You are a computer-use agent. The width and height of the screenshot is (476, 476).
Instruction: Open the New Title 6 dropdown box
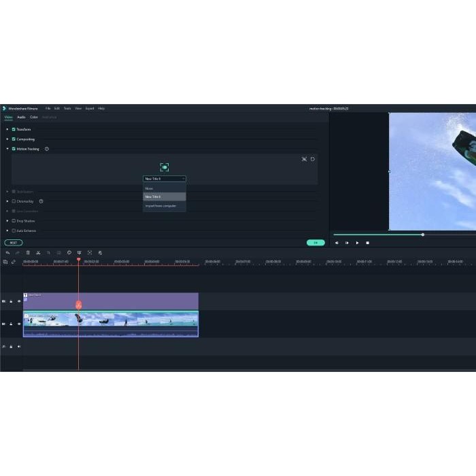(x=164, y=179)
